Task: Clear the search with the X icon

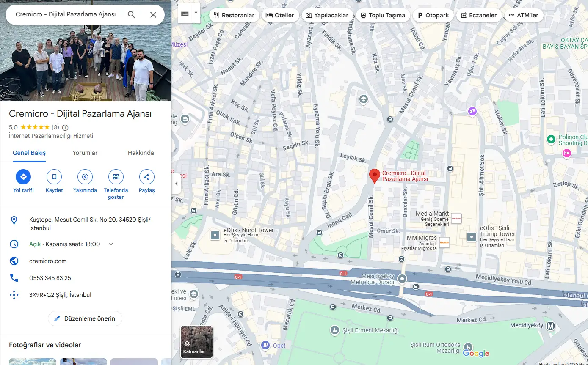Action: click(153, 15)
